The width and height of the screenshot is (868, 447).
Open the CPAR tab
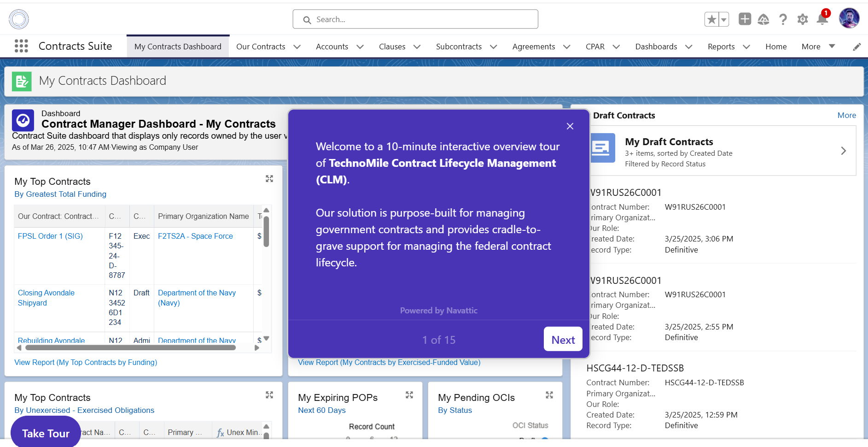point(595,47)
